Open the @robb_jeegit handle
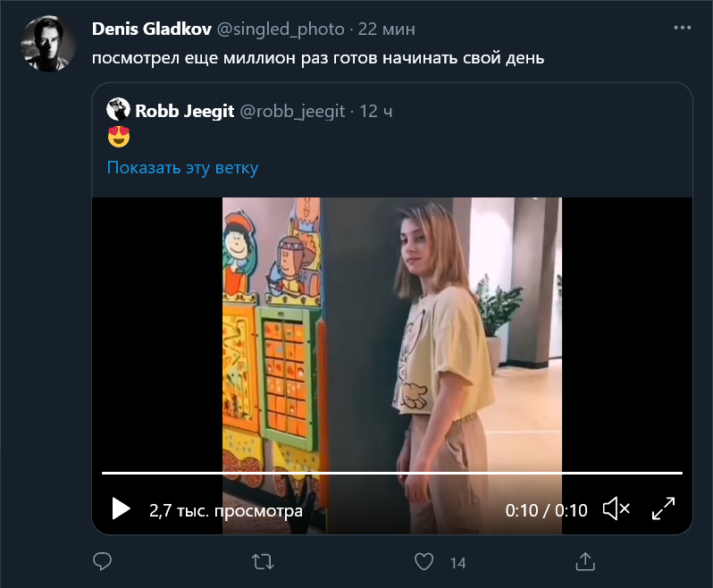The height and width of the screenshot is (588, 713). coord(292,111)
